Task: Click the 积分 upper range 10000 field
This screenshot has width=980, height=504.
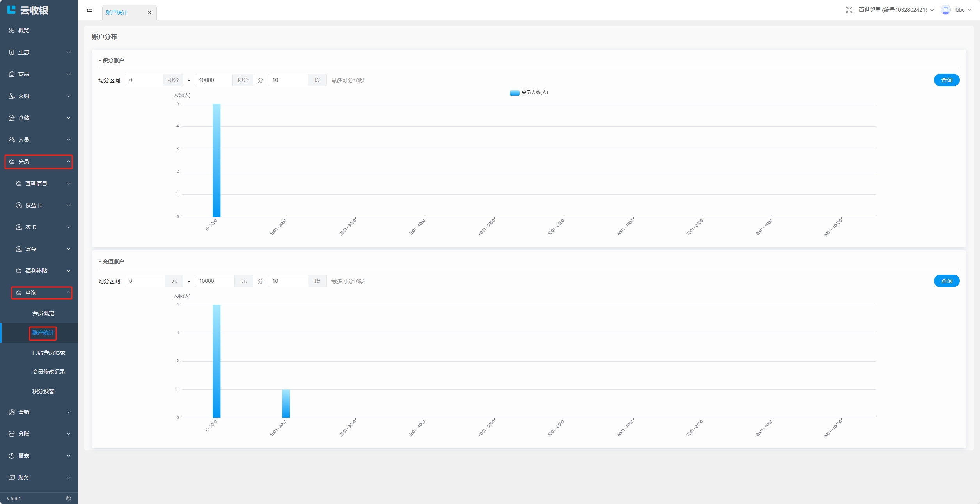Action: coord(213,80)
